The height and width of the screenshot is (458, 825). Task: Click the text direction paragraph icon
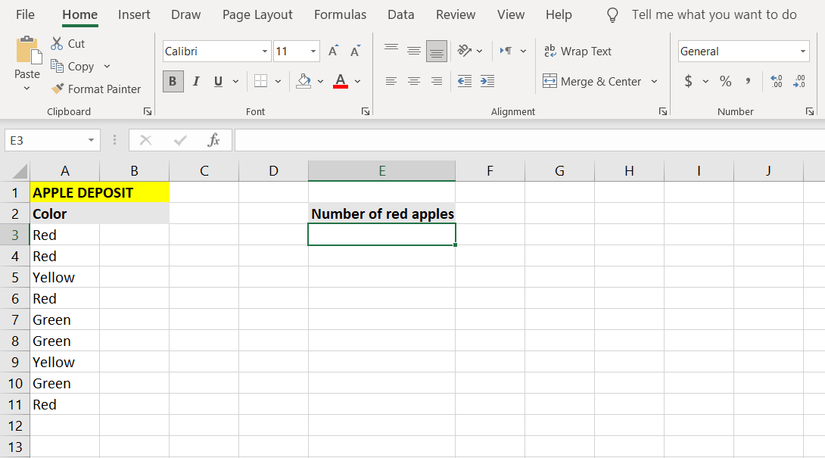506,51
